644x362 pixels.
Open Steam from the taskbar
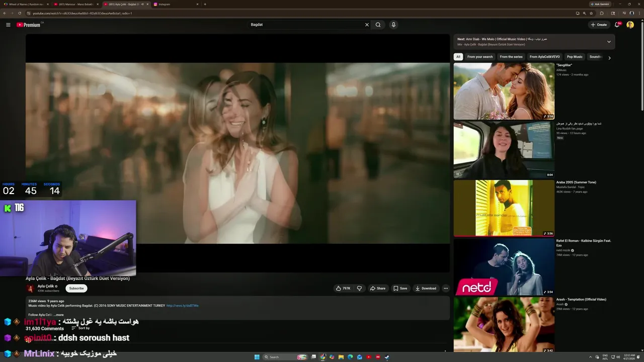point(387,357)
